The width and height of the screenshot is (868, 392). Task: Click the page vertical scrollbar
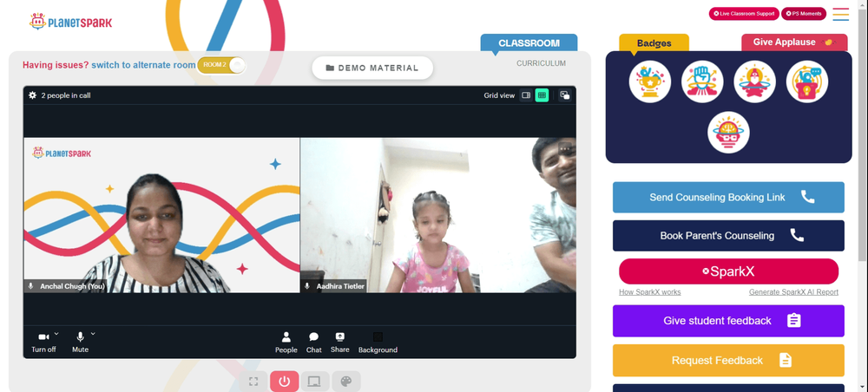[863, 135]
